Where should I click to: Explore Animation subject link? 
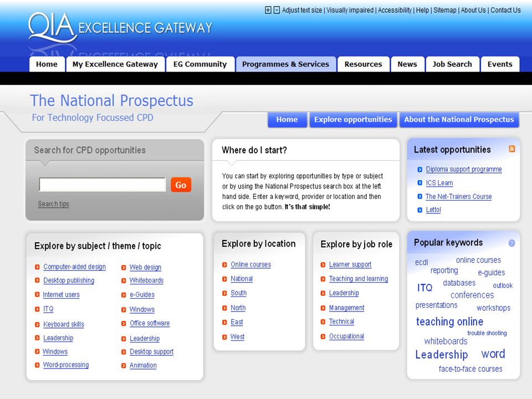143,365
